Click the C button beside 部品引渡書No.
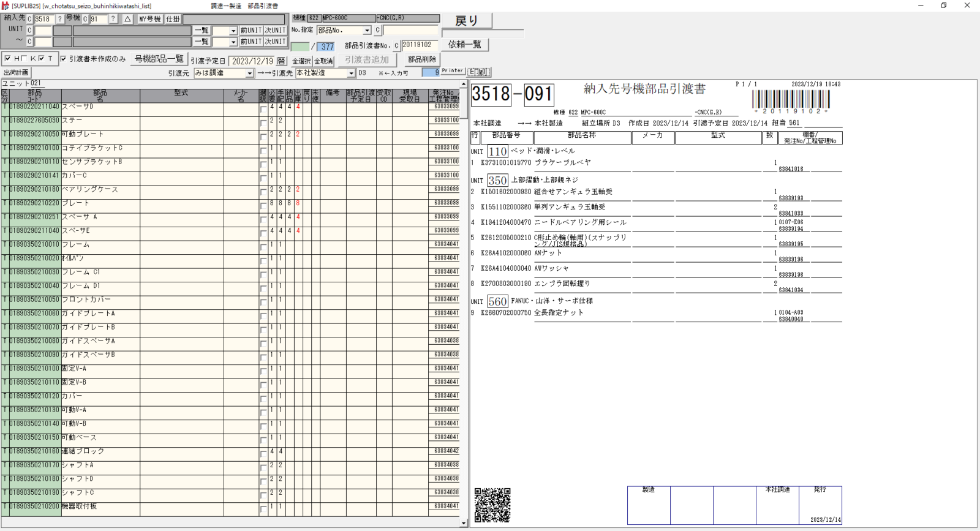 pos(396,45)
